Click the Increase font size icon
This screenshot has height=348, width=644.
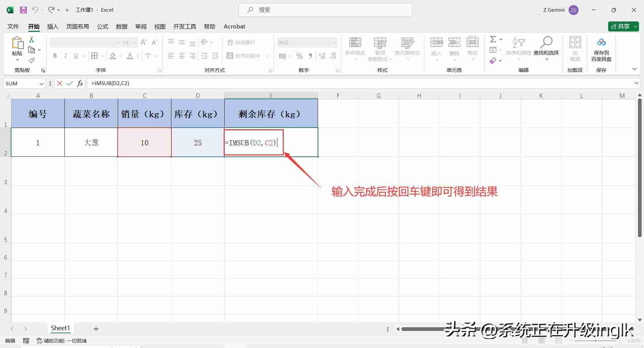pyautogui.click(x=144, y=42)
